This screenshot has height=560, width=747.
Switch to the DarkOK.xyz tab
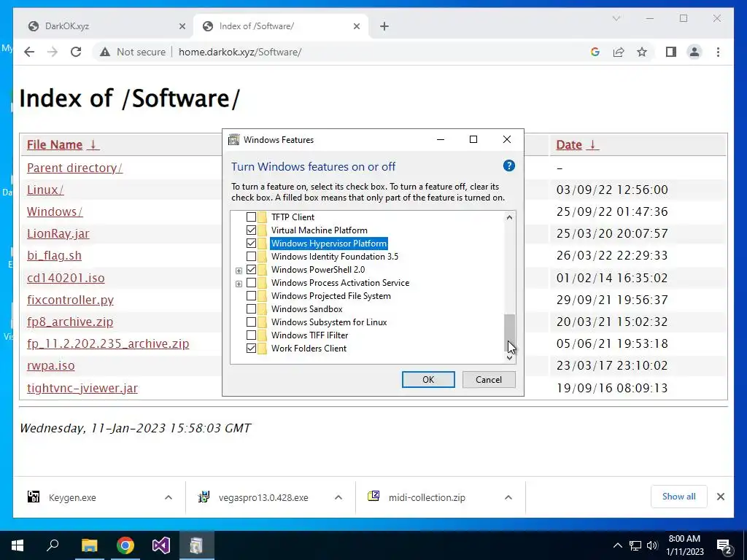[107, 26]
